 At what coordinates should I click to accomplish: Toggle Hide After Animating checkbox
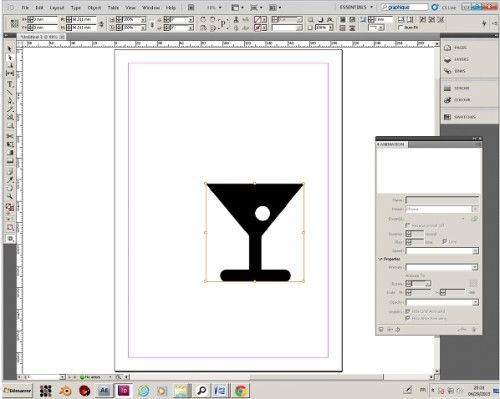pos(407,318)
